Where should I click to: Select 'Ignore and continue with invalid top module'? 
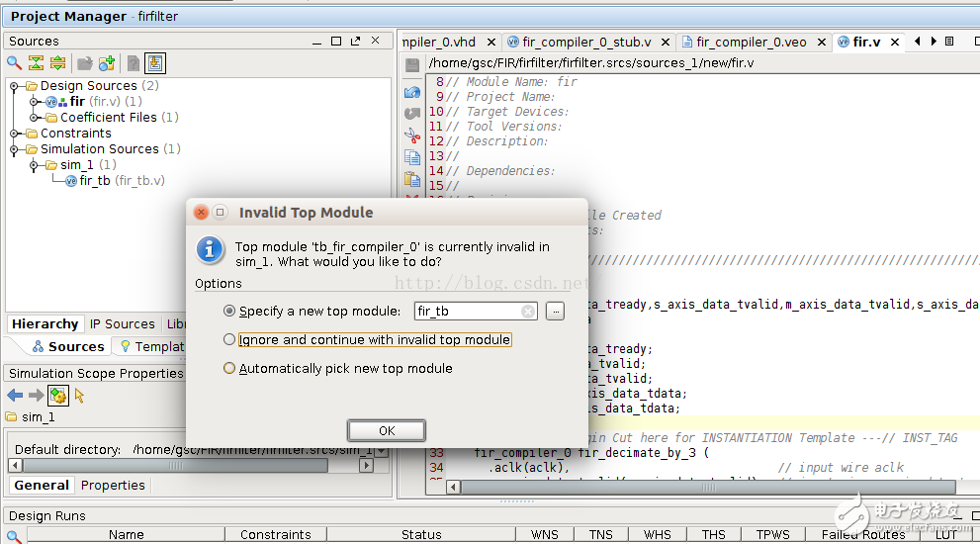click(229, 339)
